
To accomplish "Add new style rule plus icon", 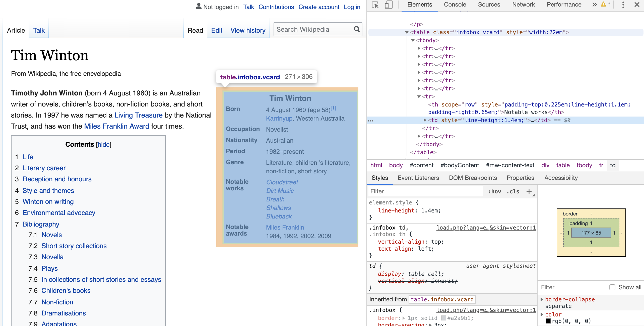I will 529,191.
